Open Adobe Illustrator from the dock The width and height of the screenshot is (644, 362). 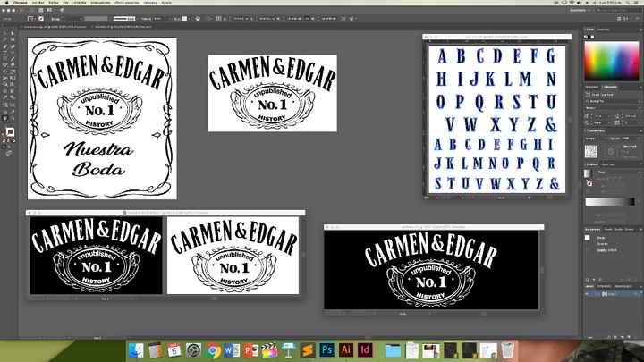[x=346, y=350]
